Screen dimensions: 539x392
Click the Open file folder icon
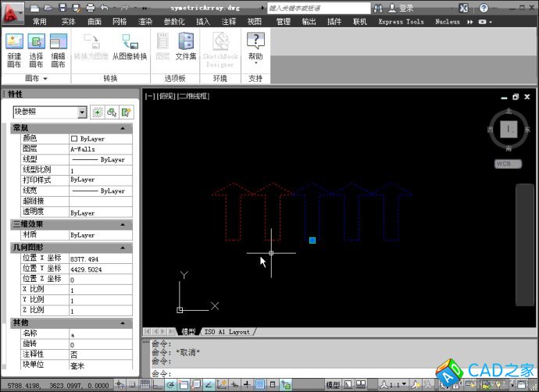pos(48,8)
